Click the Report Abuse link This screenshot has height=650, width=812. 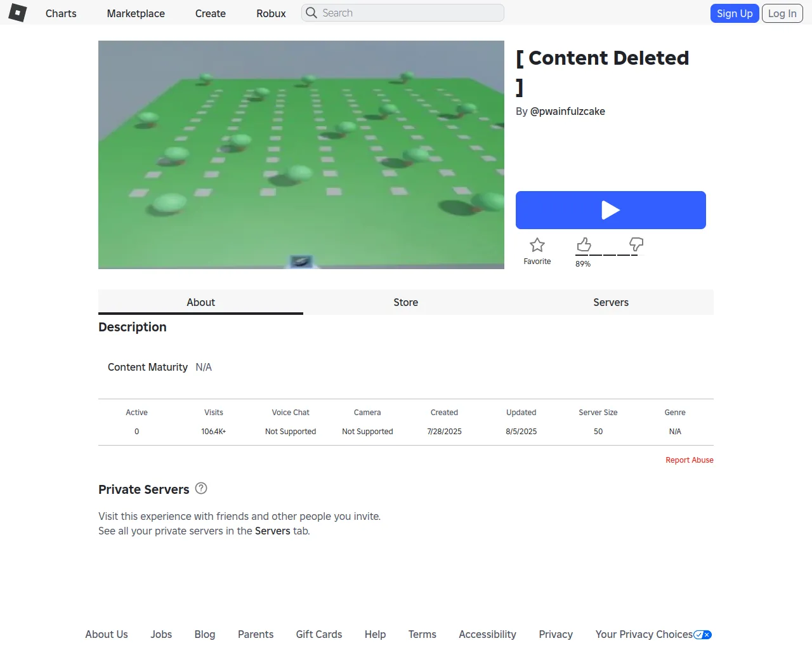point(690,460)
